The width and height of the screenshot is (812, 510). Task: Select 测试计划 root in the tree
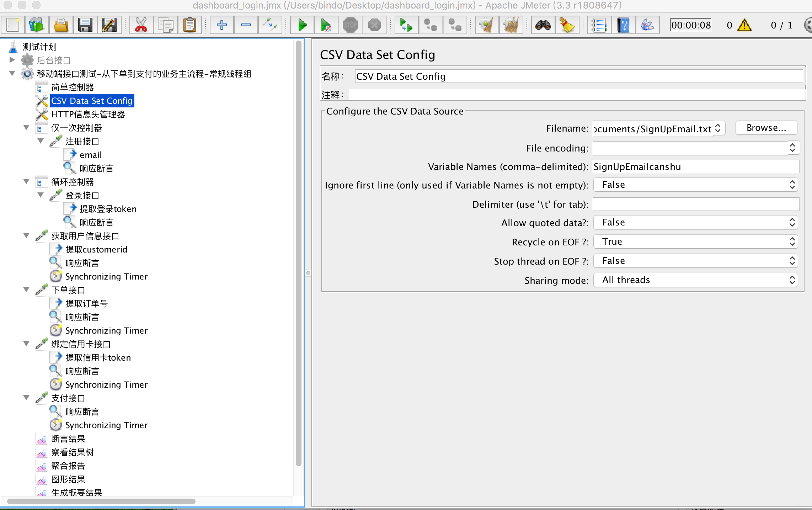(39, 47)
